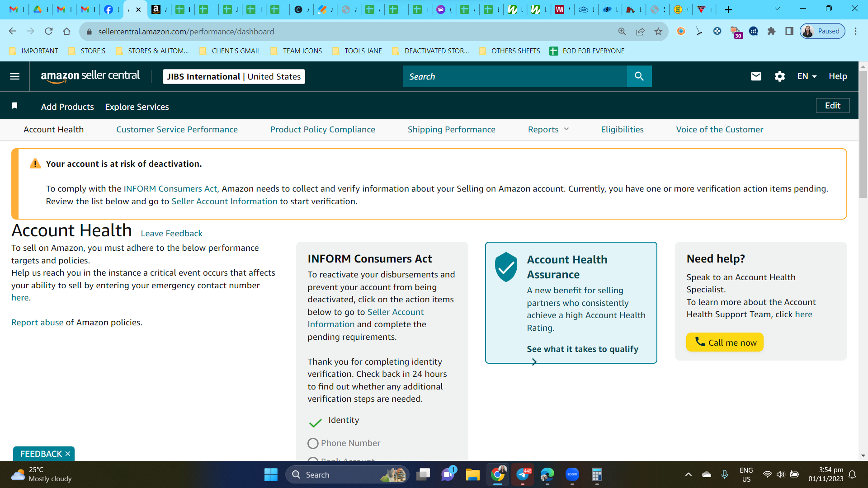The image size is (868, 488).
Task: Open the Chrome side panel icon
Action: pos(789,31)
